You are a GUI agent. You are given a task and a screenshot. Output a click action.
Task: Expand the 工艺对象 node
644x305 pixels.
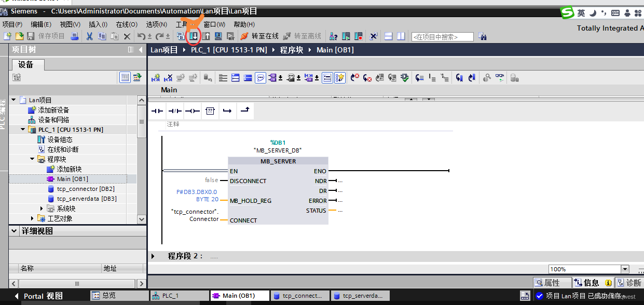[32, 218]
